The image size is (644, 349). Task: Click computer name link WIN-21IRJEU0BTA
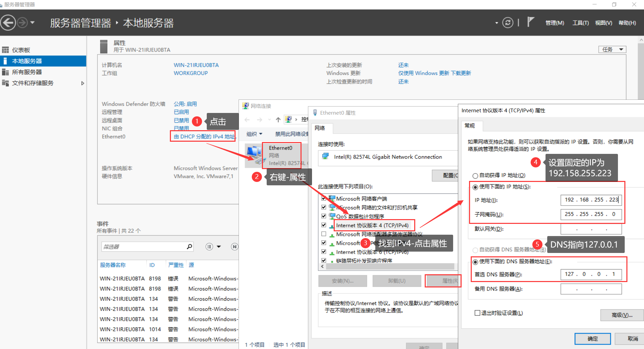coord(196,65)
